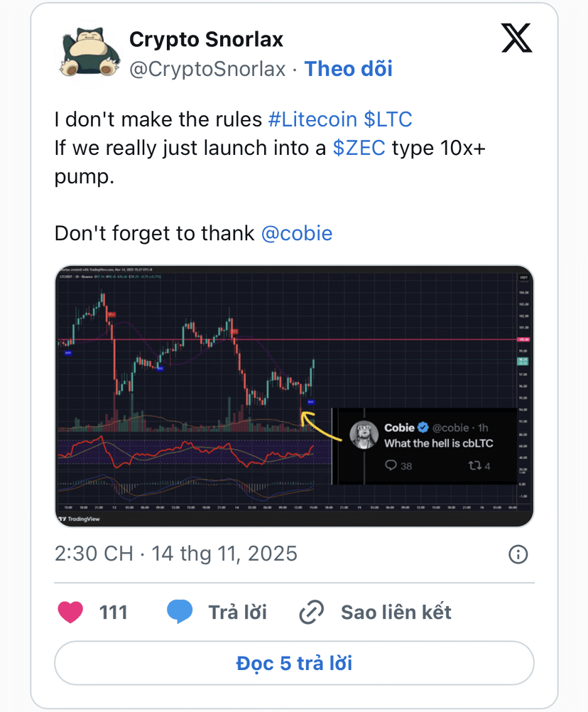Click the comment icon beside the 38
The width and height of the screenshot is (588, 712).
(391, 466)
